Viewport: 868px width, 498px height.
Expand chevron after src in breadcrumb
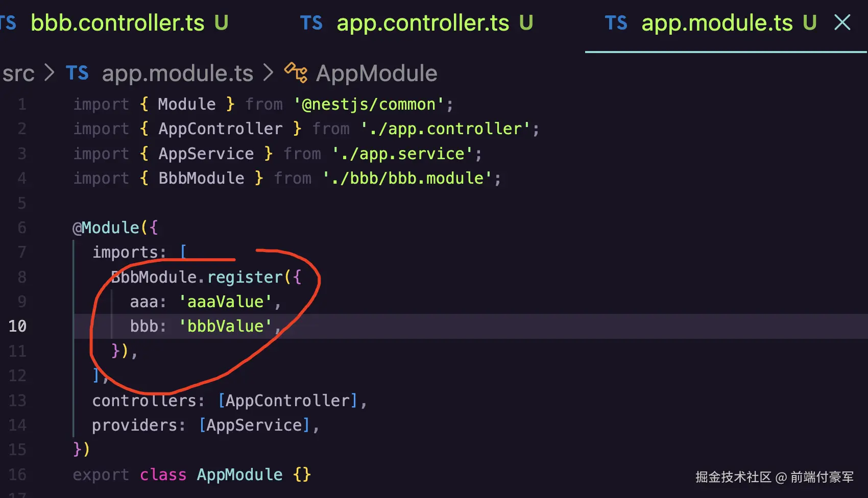click(50, 73)
